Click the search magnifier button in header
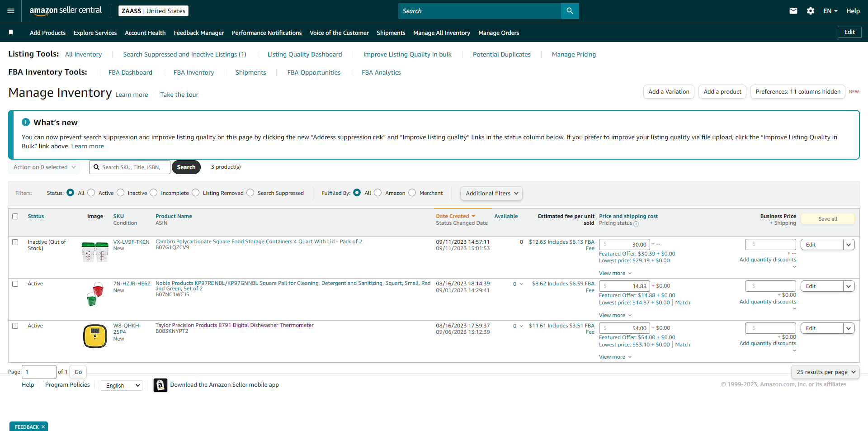 [570, 11]
